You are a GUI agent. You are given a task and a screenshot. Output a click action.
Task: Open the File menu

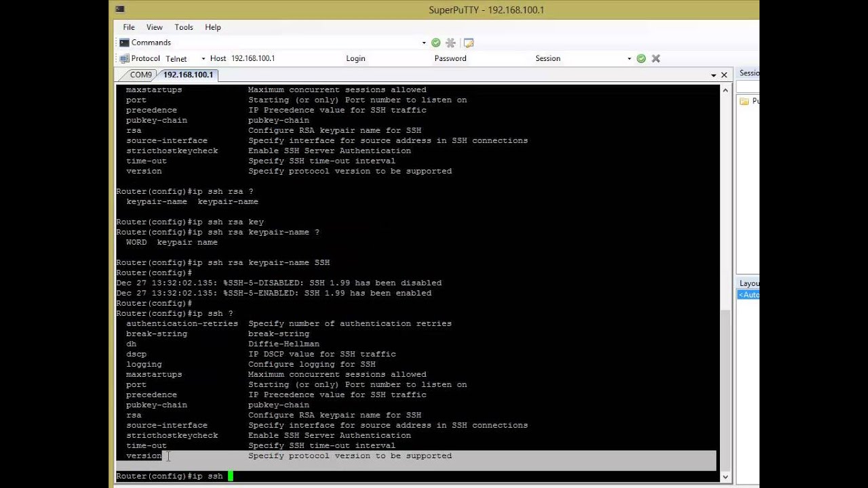[x=128, y=27]
